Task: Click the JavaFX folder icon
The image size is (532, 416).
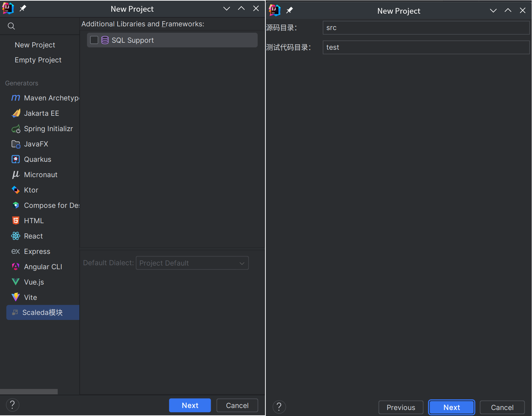Action: click(16, 144)
